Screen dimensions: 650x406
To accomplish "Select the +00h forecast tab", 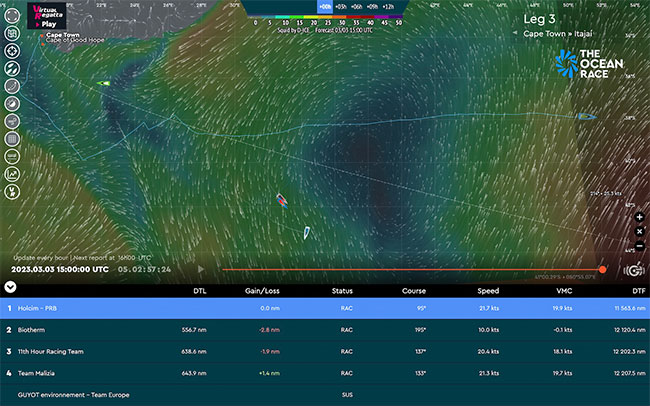I will (x=325, y=7).
